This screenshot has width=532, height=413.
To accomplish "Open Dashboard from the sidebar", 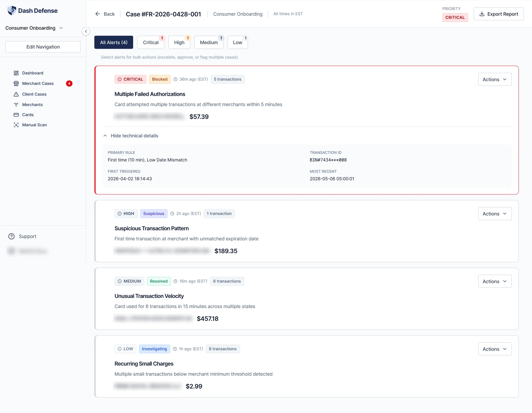I will tap(33, 73).
